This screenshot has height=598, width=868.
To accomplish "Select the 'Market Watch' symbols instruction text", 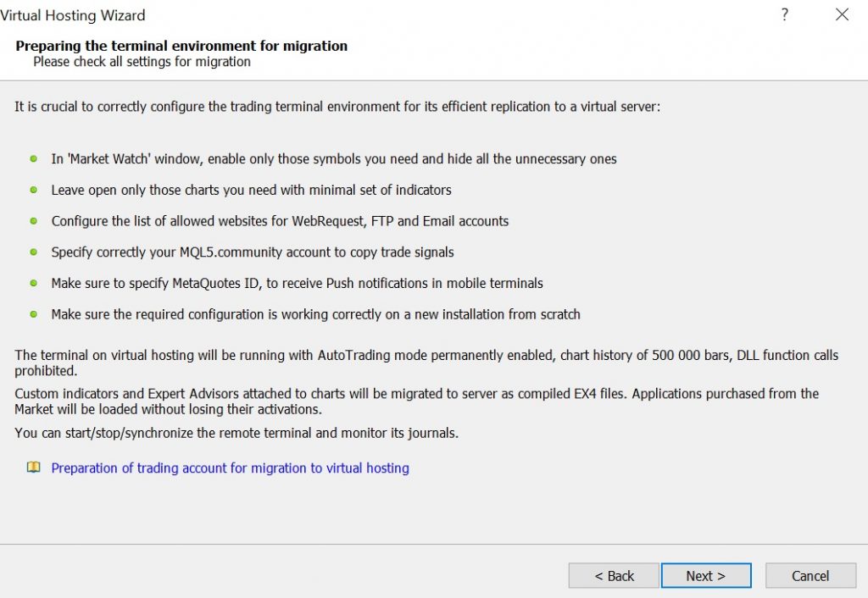I will tap(334, 158).
